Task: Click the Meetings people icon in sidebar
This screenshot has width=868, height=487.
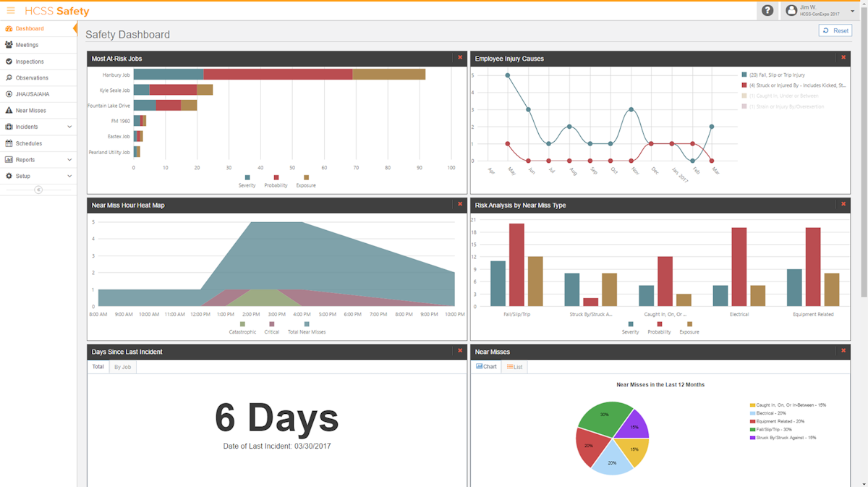Action: point(9,45)
